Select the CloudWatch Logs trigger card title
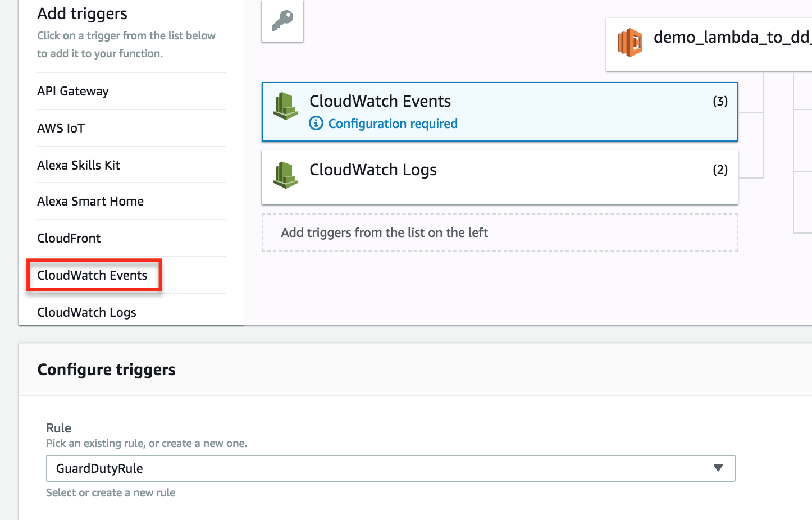Image resolution: width=812 pixels, height=520 pixels. (373, 170)
